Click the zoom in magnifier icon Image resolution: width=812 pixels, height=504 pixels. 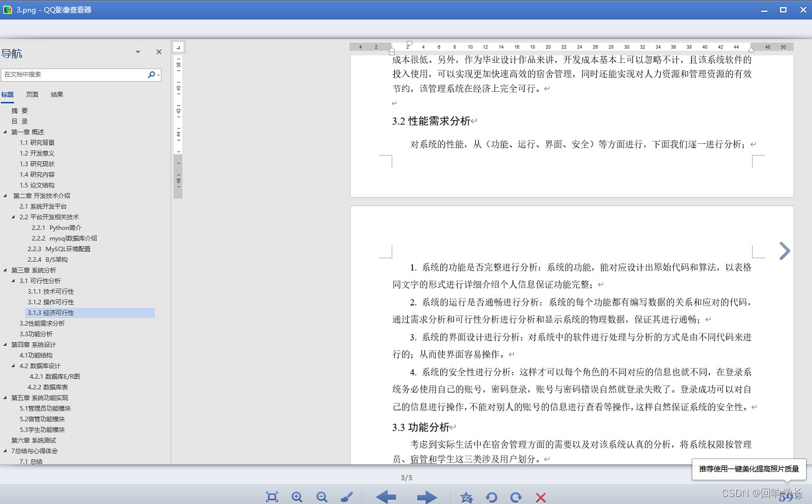[298, 497]
